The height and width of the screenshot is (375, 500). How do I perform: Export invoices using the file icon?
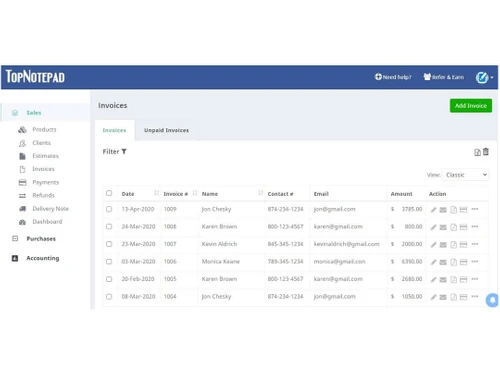(477, 152)
